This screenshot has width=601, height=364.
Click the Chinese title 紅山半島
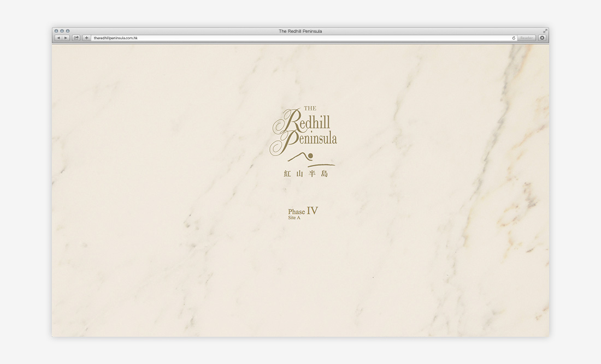306,174
